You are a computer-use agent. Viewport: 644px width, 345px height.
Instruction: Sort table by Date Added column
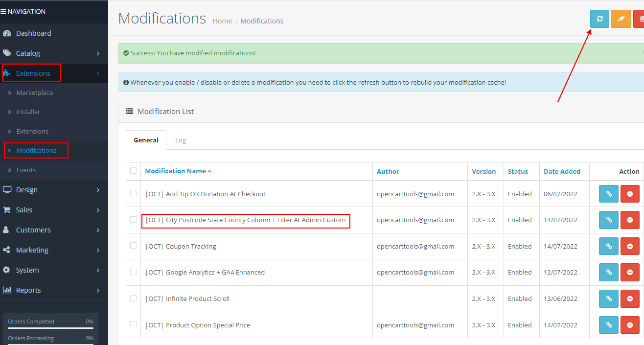562,171
